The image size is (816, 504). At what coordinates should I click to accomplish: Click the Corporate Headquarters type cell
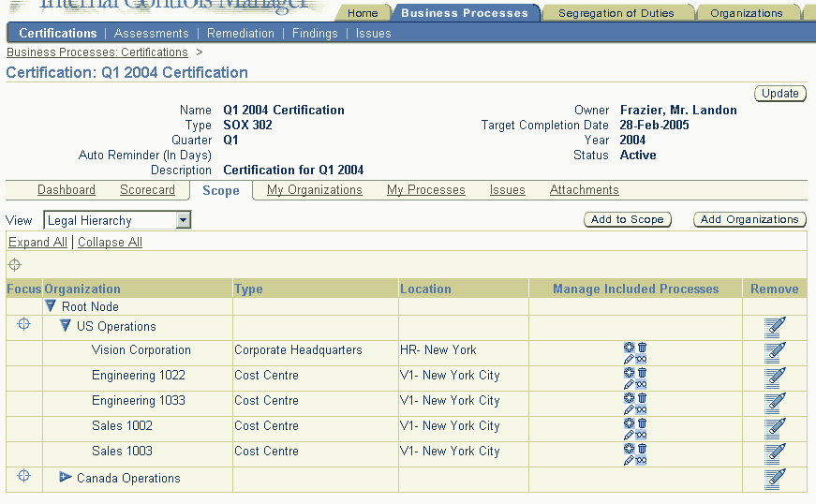tap(298, 350)
